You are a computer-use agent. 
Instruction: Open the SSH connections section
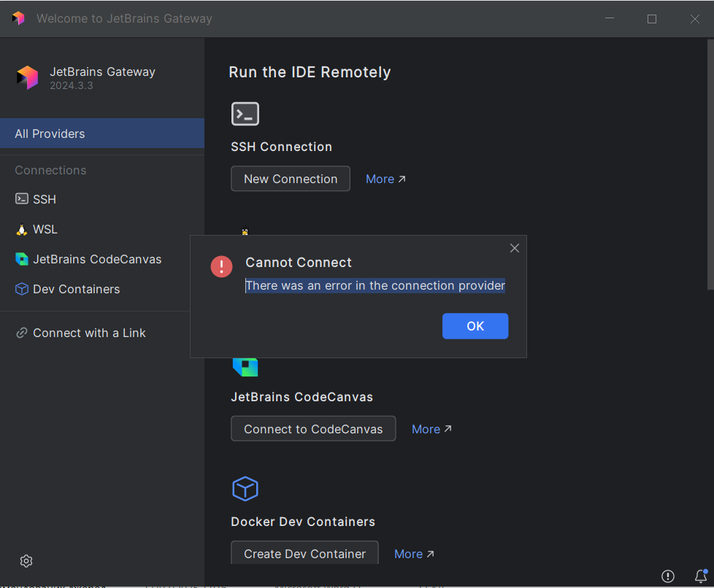click(44, 199)
